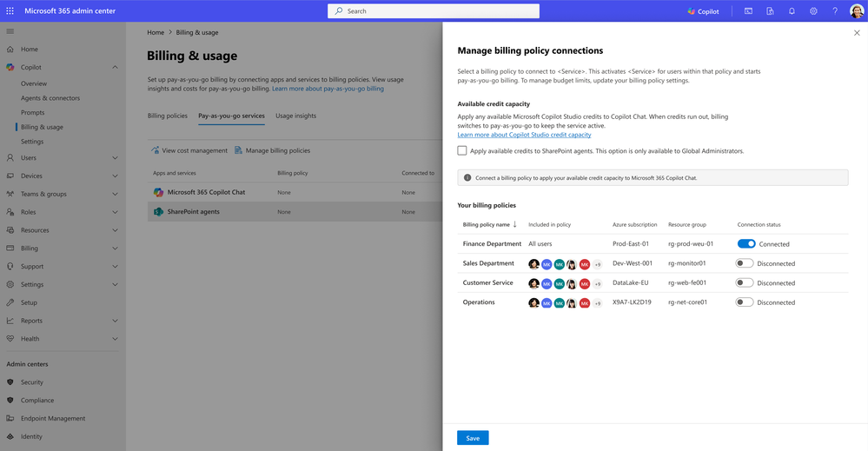Click the Setup wrench icon
The height and width of the screenshot is (451, 868).
coord(10,302)
